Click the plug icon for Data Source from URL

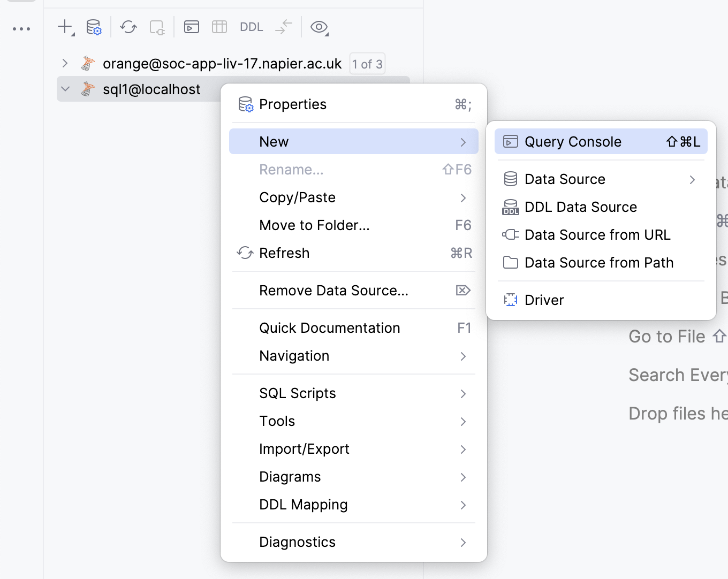tap(511, 234)
